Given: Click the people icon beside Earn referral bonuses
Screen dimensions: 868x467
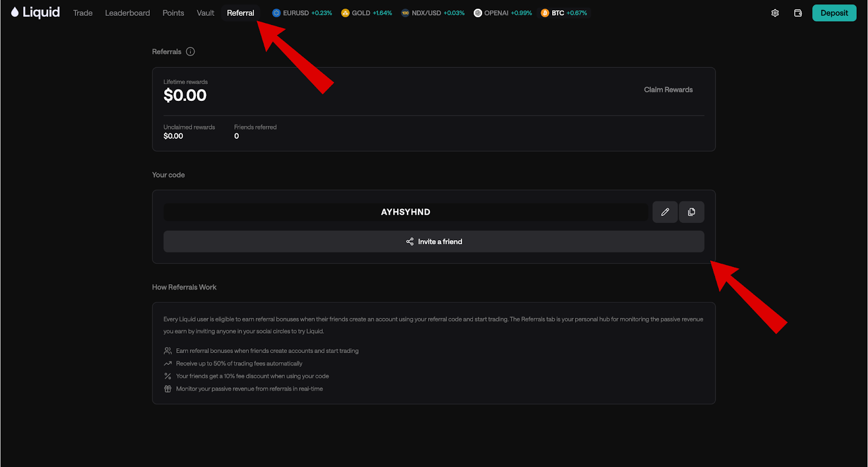Looking at the screenshot, I should pos(168,351).
